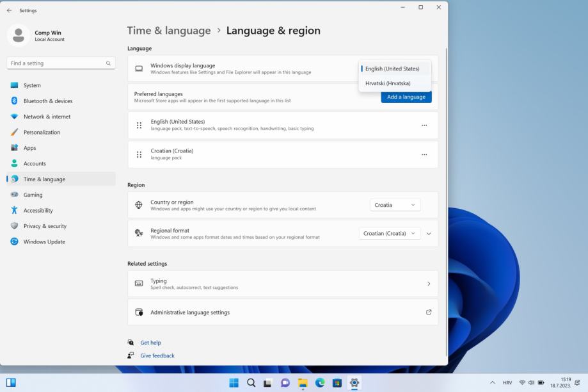The height and width of the screenshot is (392, 588).
Task: Expand the Regional format section chevron
Action: click(x=429, y=234)
